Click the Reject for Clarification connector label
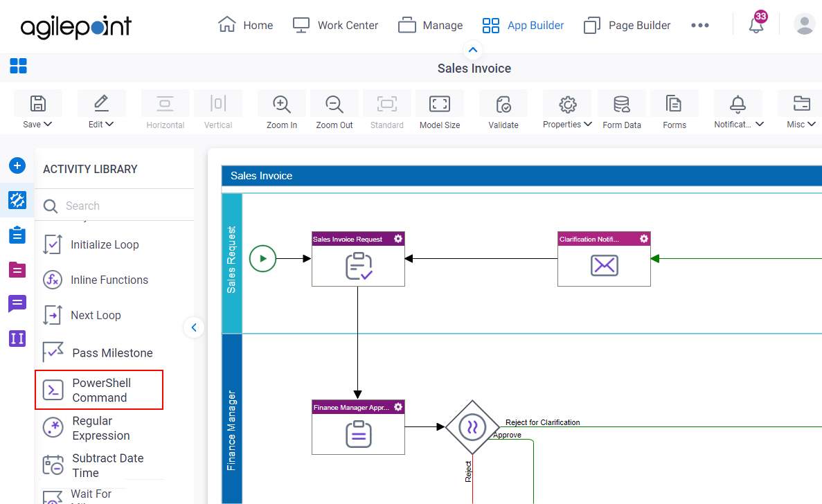 tap(543, 422)
